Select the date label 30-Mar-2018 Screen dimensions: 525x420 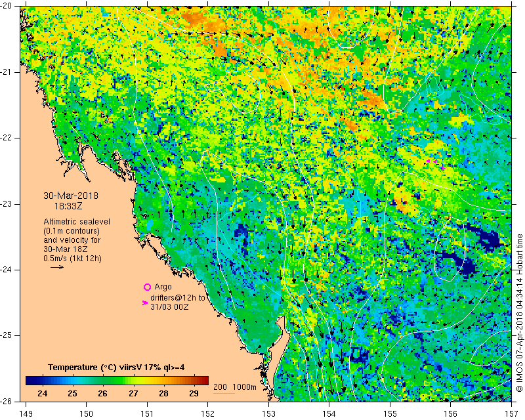pyautogui.click(x=71, y=196)
